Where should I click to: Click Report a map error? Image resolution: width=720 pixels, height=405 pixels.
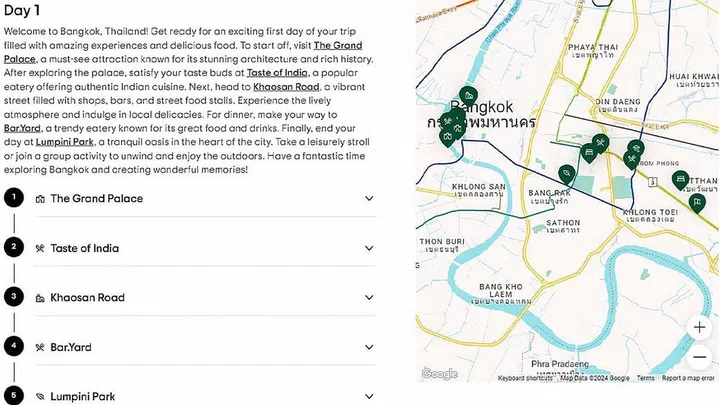pos(687,378)
